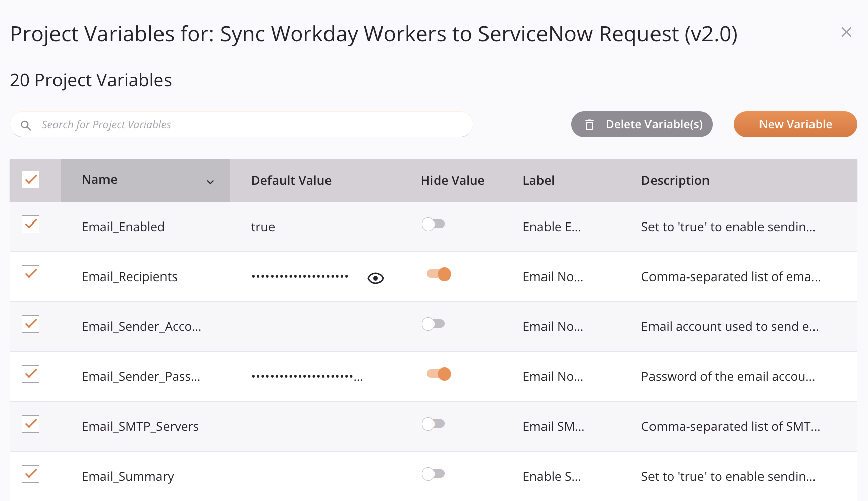Viewport: 868px width, 501px height.
Task: Close the Project Variables dialog
Action: pyautogui.click(x=846, y=32)
